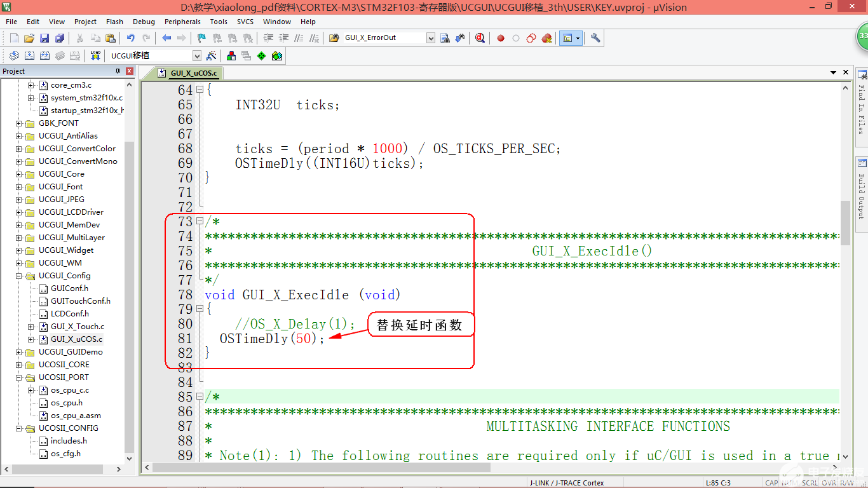Open the File menu
The image size is (868, 488).
pos(11,22)
